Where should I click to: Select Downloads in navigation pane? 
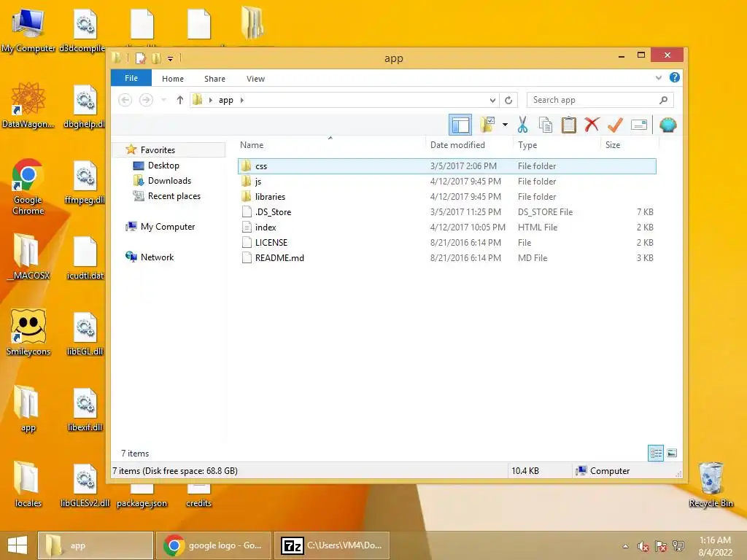point(169,181)
